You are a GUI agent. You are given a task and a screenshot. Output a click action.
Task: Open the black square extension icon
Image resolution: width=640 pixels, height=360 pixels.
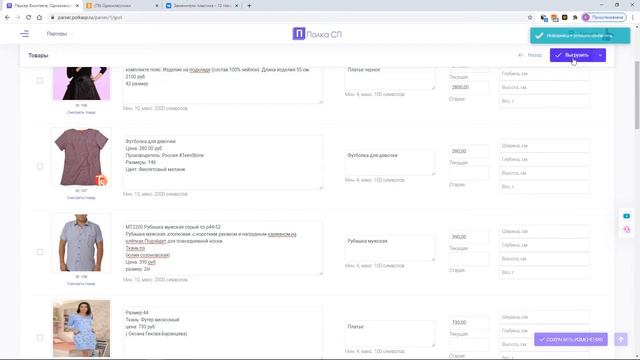(564, 18)
